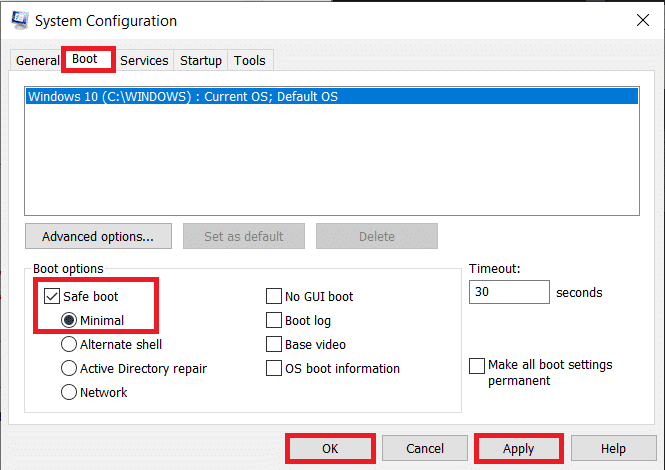
Task: Turn on Base video
Action: (274, 345)
